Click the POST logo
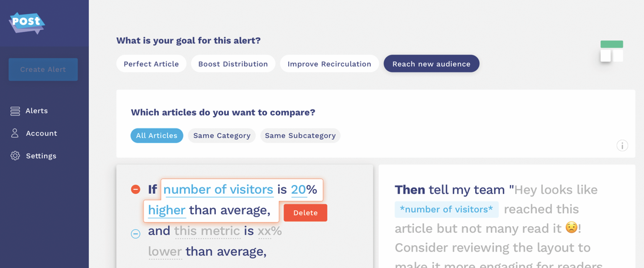The height and width of the screenshot is (268, 644). point(26,22)
